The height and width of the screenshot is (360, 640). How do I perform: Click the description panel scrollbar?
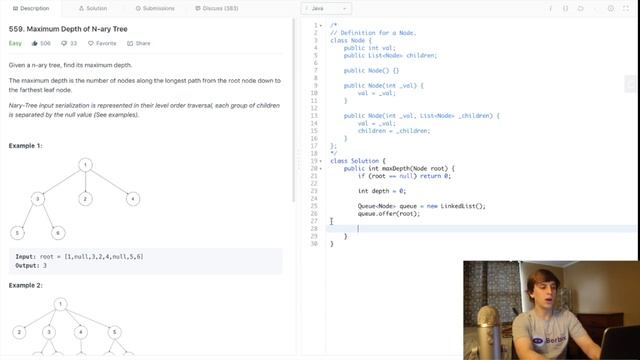click(x=293, y=110)
